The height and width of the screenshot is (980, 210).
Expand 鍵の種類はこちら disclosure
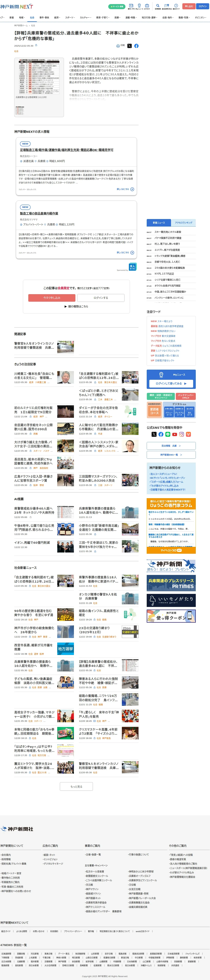[76, 306]
